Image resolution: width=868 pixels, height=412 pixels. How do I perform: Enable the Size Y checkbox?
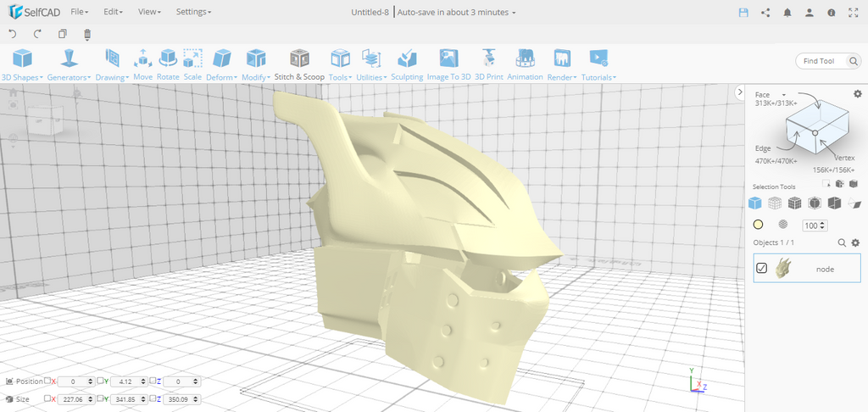(101, 398)
